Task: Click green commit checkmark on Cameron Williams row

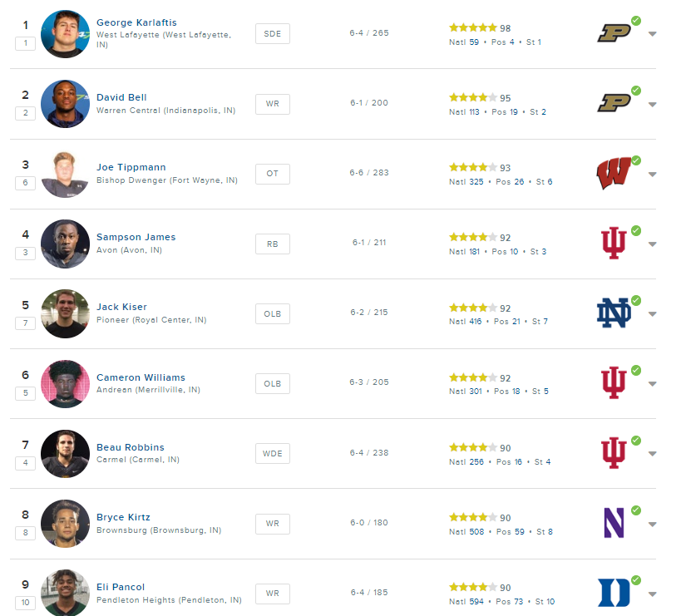Action: 636,370
